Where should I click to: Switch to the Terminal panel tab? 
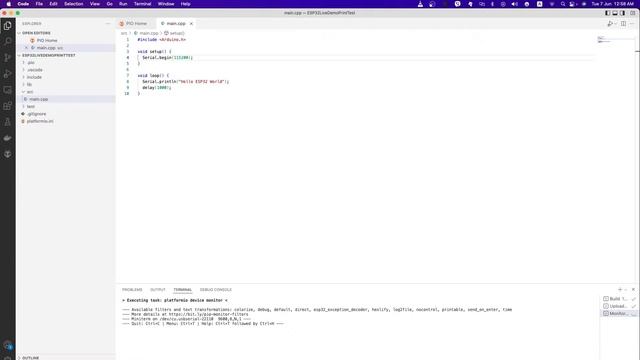[182, 290]
